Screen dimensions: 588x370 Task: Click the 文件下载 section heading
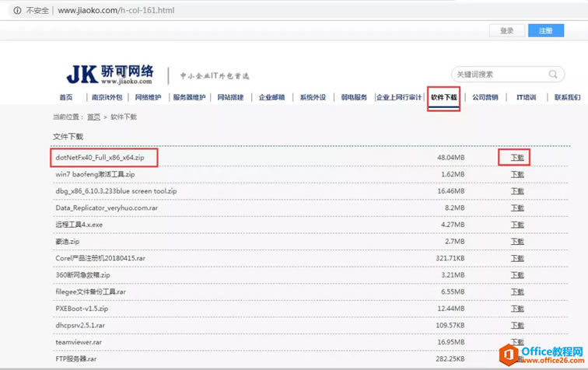68,137
